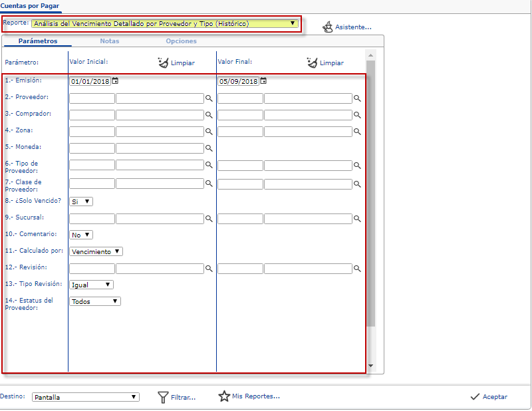532x411 pixels.
Task: Click search magnifier beside Moneda field
Action: click(x=208, y=148)
